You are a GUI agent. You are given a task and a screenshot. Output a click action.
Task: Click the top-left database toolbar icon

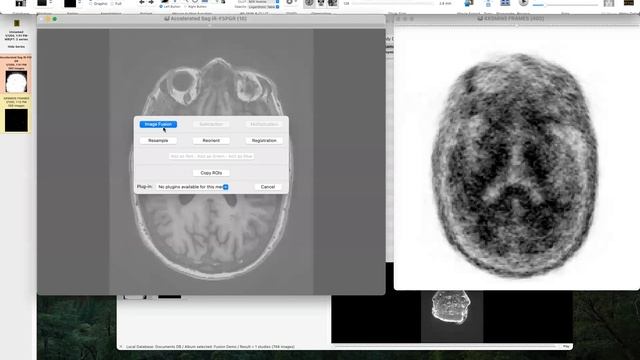coord(20,3)
